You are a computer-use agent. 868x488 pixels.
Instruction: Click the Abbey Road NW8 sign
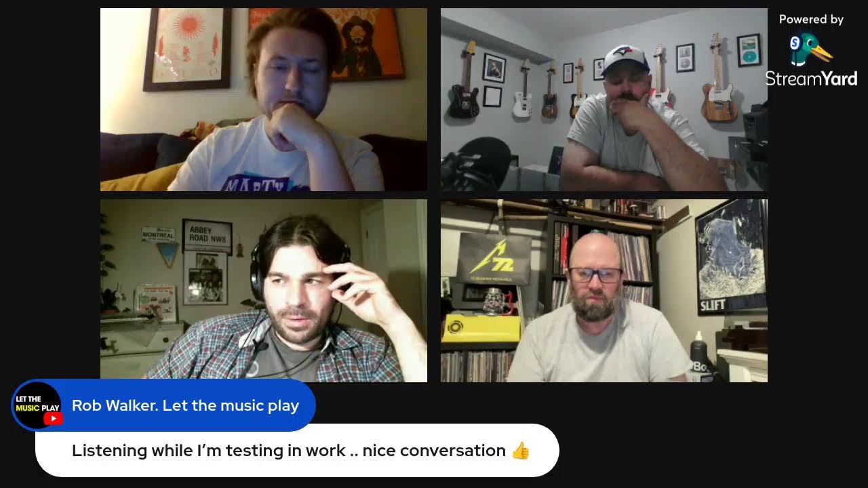click(x=208, y=237)
